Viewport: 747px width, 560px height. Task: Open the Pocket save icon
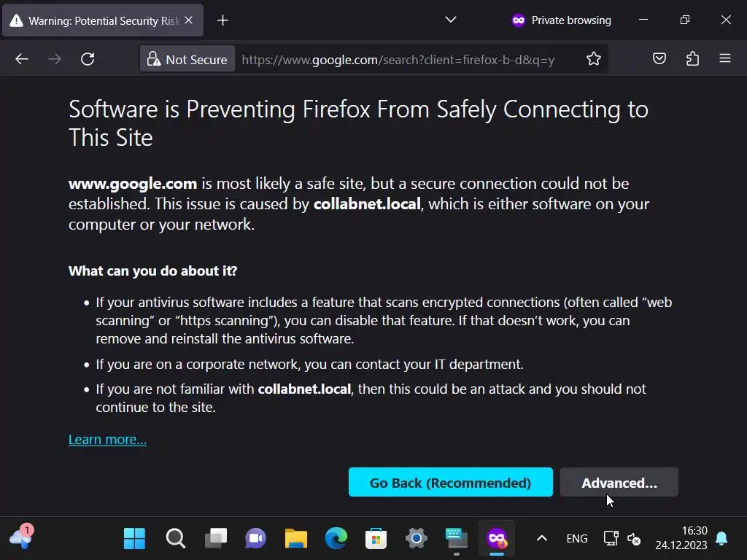[659, 59]
